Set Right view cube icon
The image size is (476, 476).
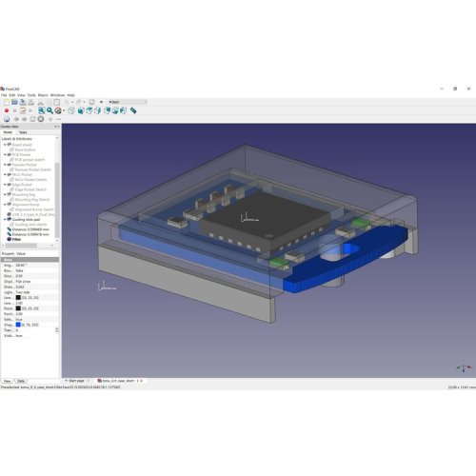98,110
